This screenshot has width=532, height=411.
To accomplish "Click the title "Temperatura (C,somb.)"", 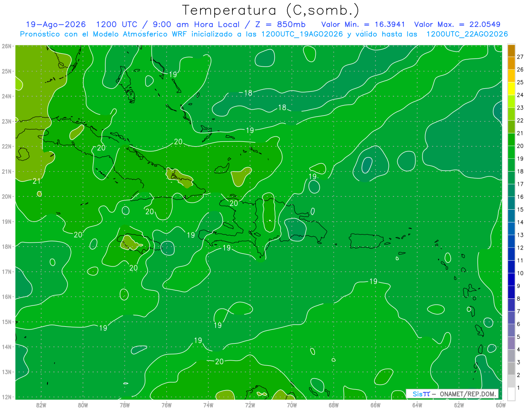I will pos(271,10).
